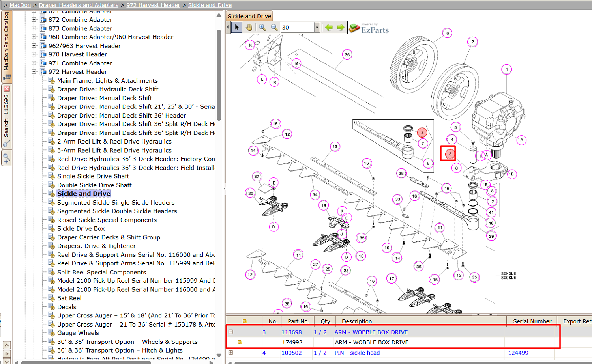
Task: Select callout 1 for the wobble box
Action: tap(507, 70)
